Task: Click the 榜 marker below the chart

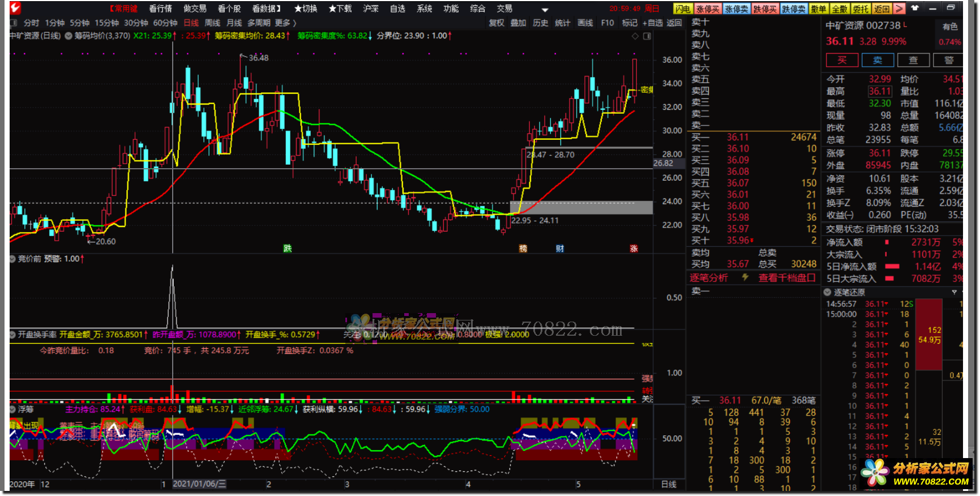Action: (x=523, y=249)
